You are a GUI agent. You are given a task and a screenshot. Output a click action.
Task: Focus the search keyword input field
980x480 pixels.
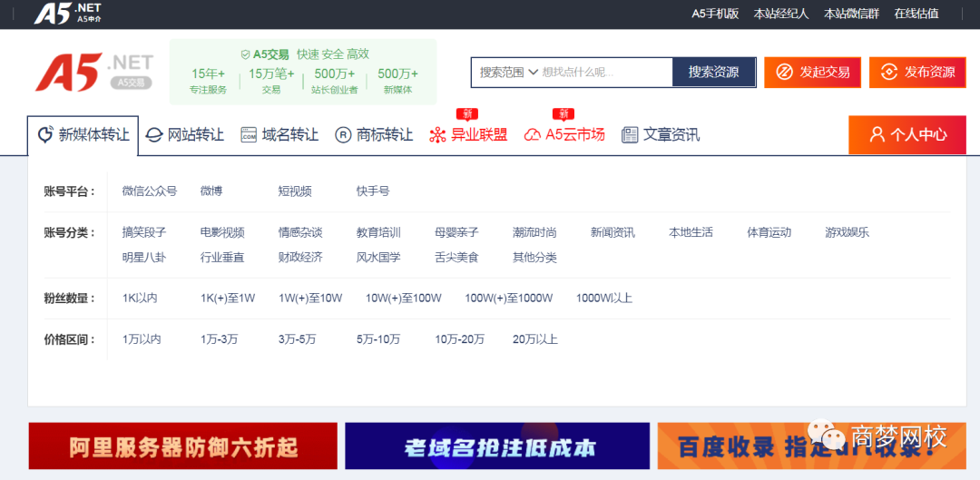(604, 73)
